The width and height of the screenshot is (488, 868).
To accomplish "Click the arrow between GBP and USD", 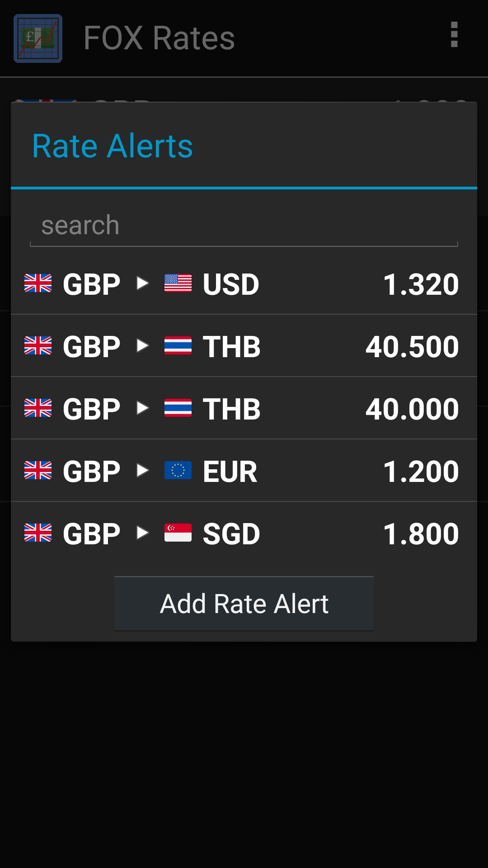I will [143, 283].
